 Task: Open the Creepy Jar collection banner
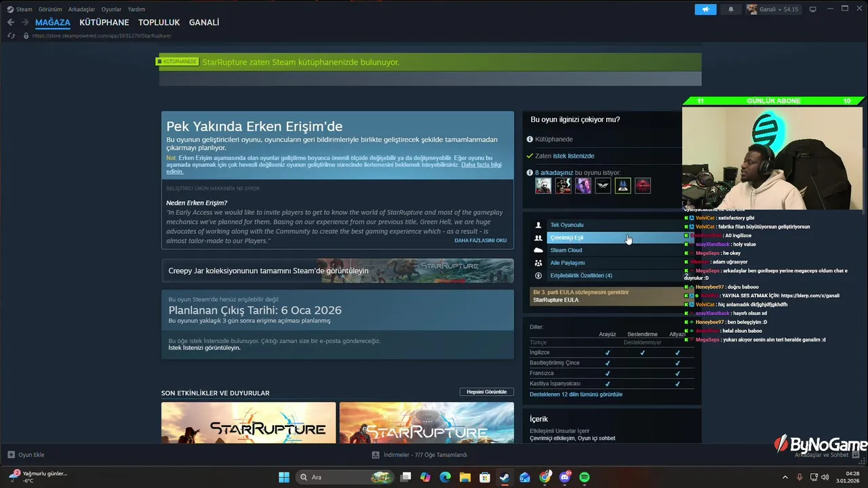point(338,270)
